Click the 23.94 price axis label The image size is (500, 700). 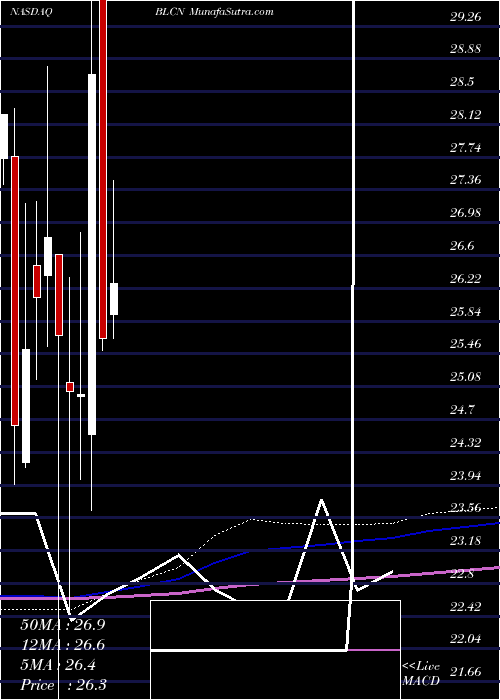(465, 476)
